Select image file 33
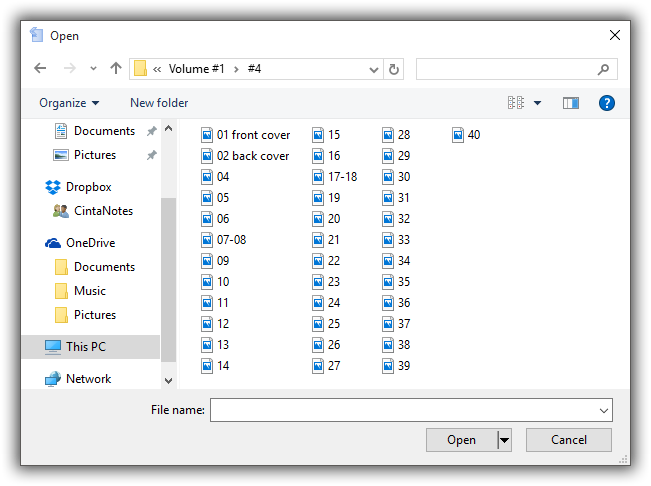651x486 pixels. 396,240
